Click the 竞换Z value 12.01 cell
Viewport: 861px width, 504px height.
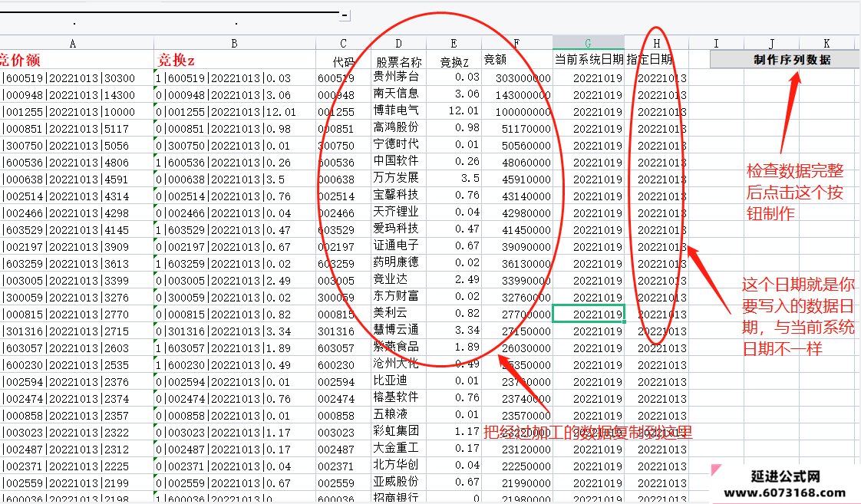(x=454, y=111)
